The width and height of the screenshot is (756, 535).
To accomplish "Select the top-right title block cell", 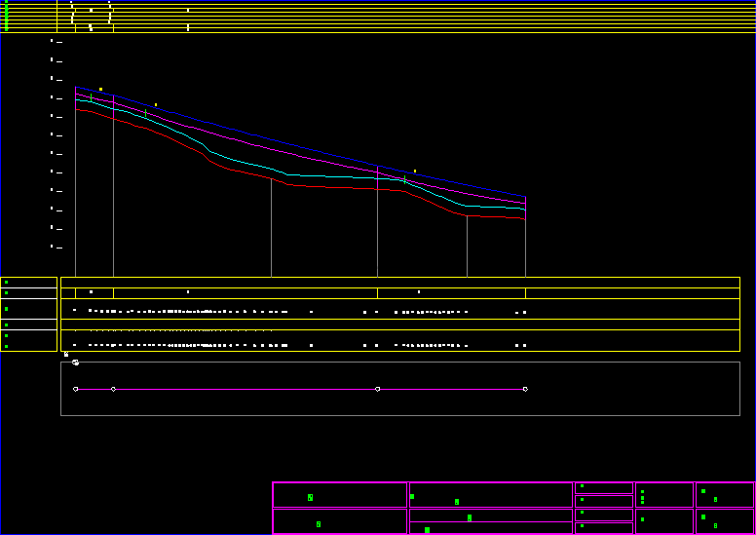I will (x=725, y=494).
